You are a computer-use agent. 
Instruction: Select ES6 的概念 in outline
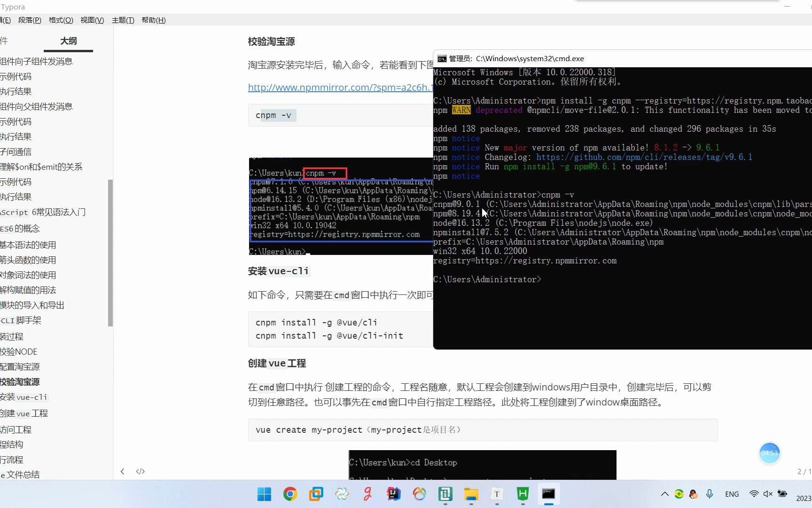pyautogui.click(x=20, y=229)
